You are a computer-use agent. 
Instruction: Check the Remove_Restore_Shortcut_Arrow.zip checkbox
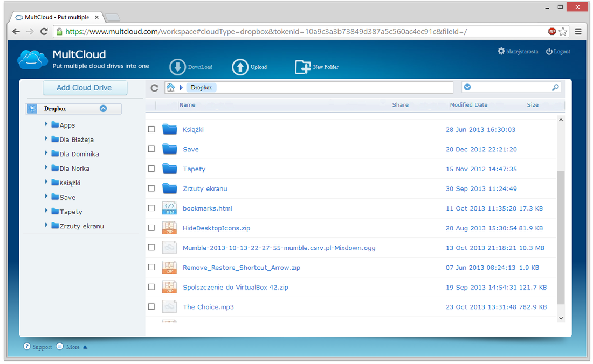[x=151, y=267]
